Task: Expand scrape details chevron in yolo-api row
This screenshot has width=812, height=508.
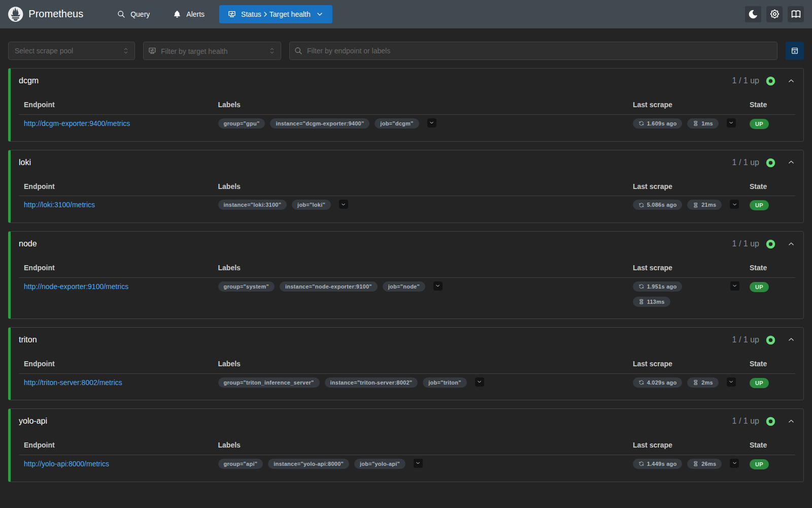Action: (x=734, y=463)
